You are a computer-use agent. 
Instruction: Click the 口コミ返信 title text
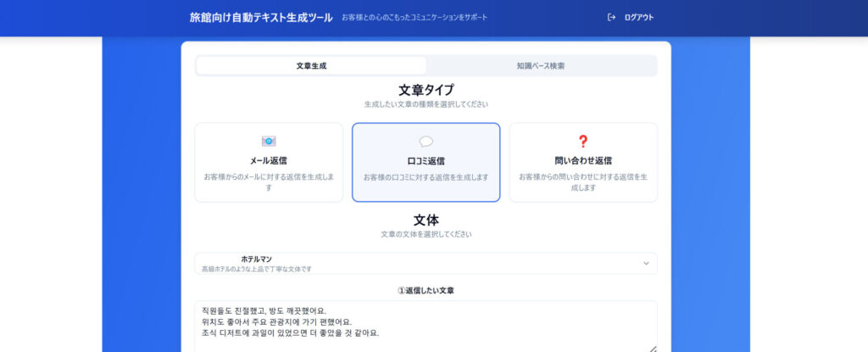(x=426, y=161)
